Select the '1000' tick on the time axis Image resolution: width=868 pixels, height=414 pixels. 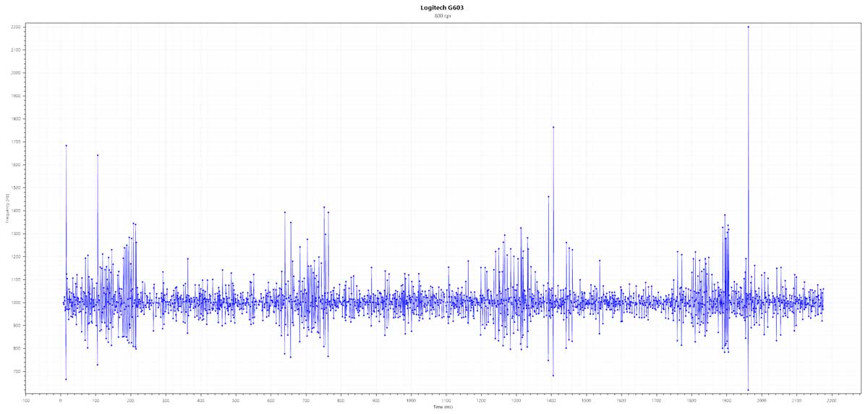click(x=411, y=400)
